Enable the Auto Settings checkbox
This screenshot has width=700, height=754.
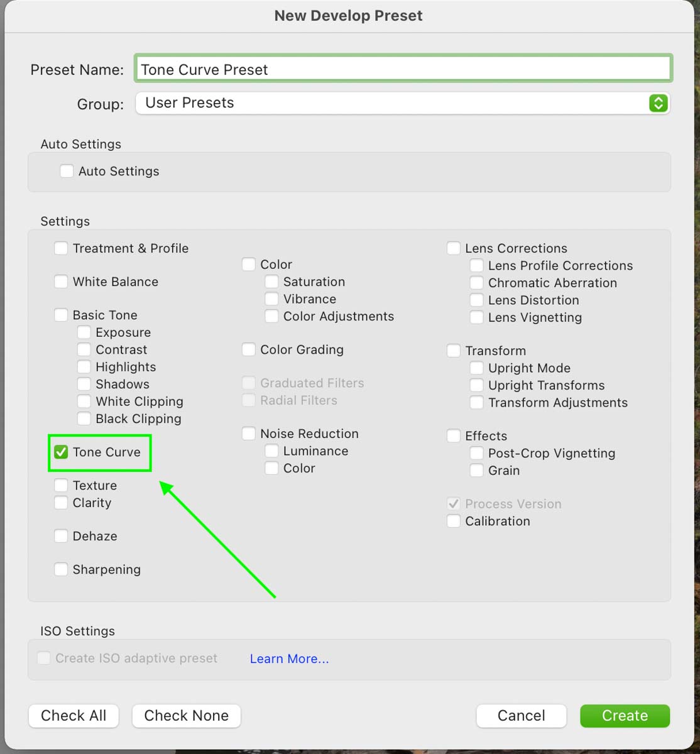[67, 171]
